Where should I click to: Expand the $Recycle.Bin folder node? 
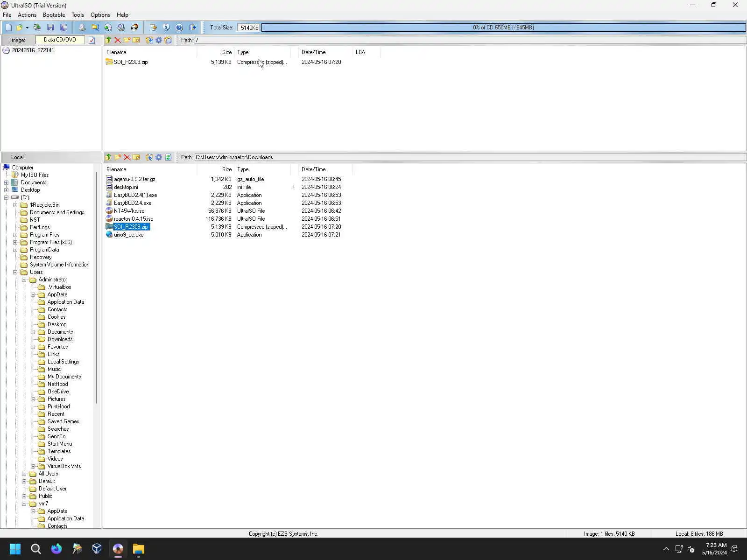15,205
